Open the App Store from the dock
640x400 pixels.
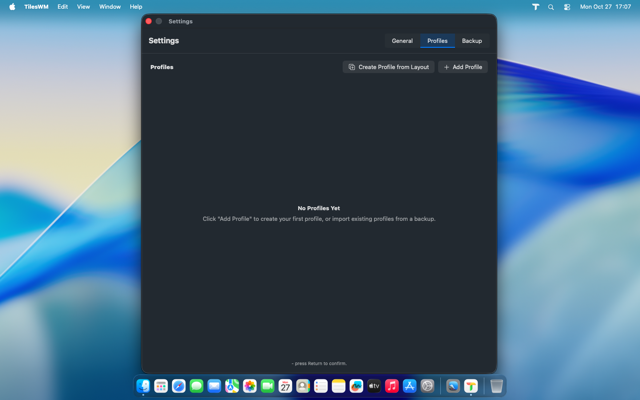(x=410, y=386)
